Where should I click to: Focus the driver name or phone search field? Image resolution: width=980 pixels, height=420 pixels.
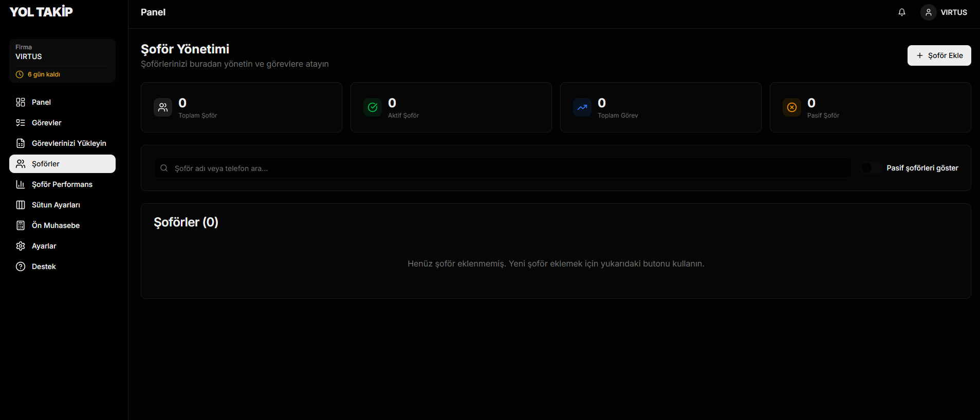coord(509,168)
